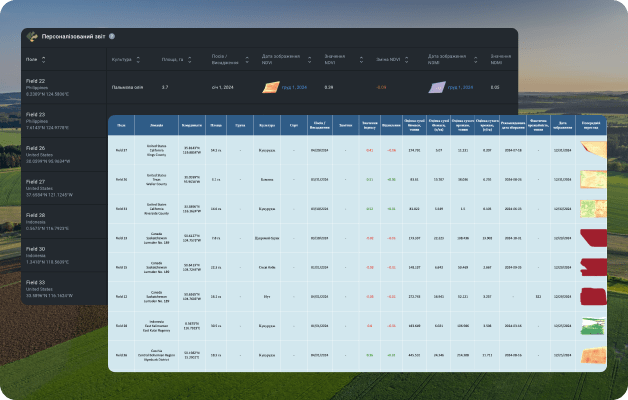The width and height of the screenshot is (628, 400).
Task: Click the field logo icon in report header
Action: pos(32,37)
